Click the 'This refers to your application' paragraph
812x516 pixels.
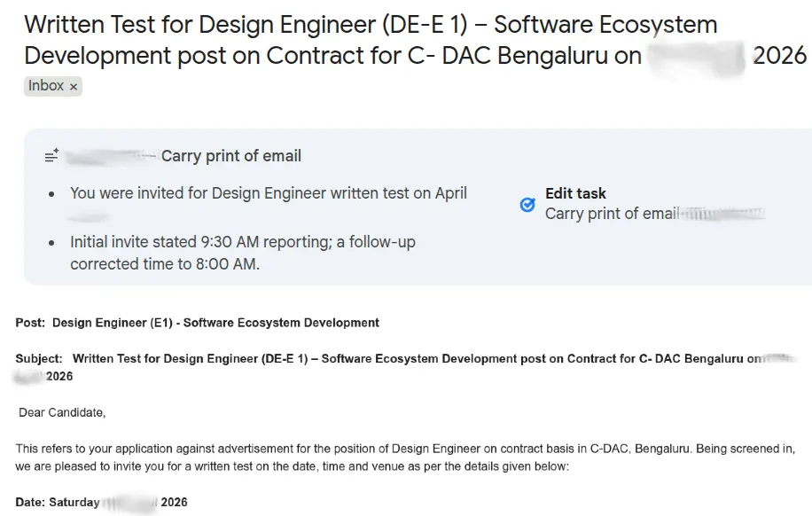click(x=405, y=457)
